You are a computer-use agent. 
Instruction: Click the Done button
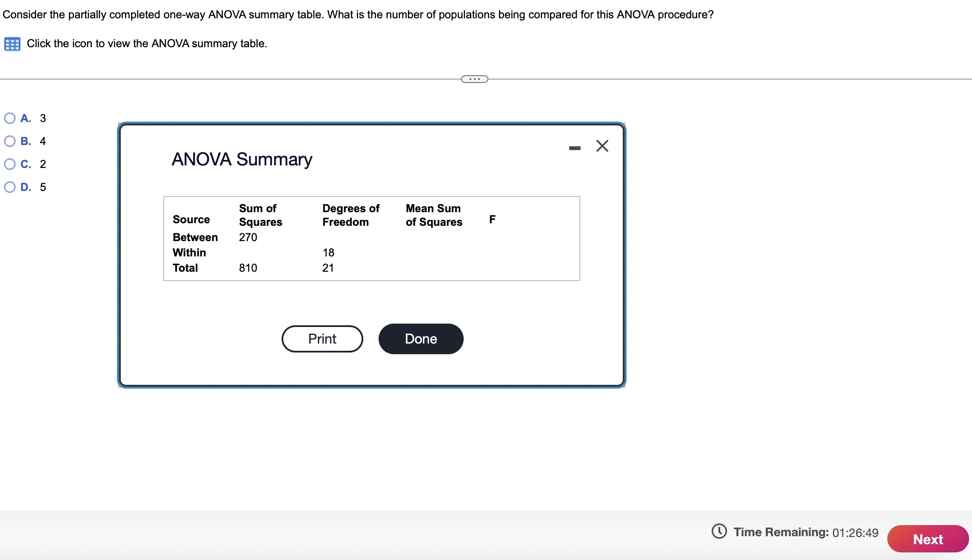pos(421,338)
